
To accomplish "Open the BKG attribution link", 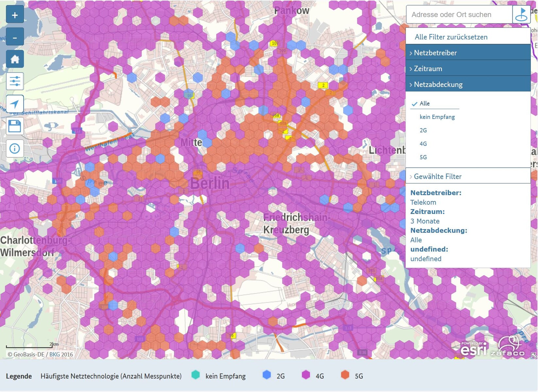I will pos(55,354).
